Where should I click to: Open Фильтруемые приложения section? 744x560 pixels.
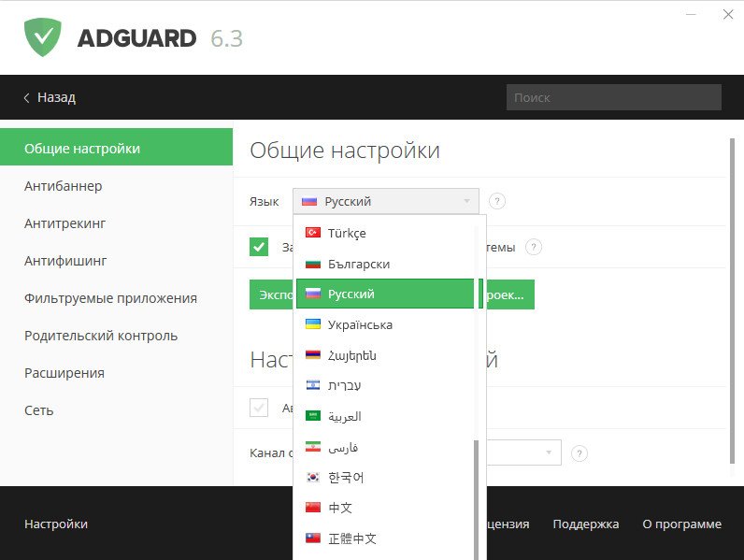(116, 298)
